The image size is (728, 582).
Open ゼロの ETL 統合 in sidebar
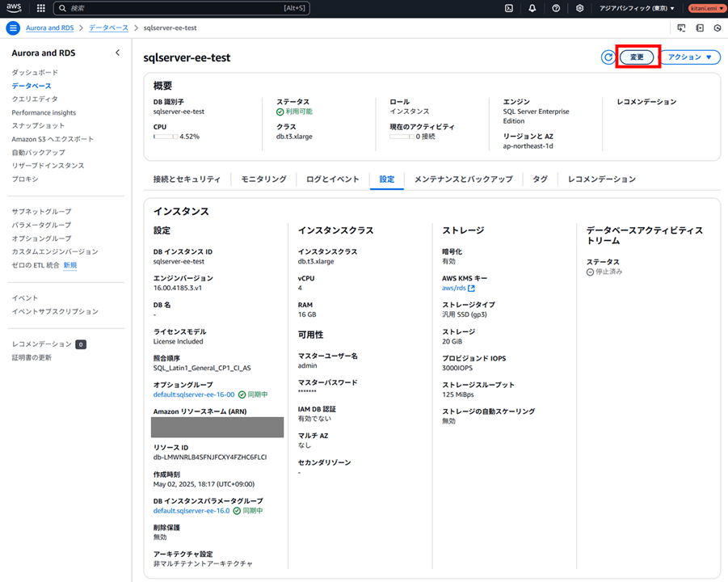36,265
